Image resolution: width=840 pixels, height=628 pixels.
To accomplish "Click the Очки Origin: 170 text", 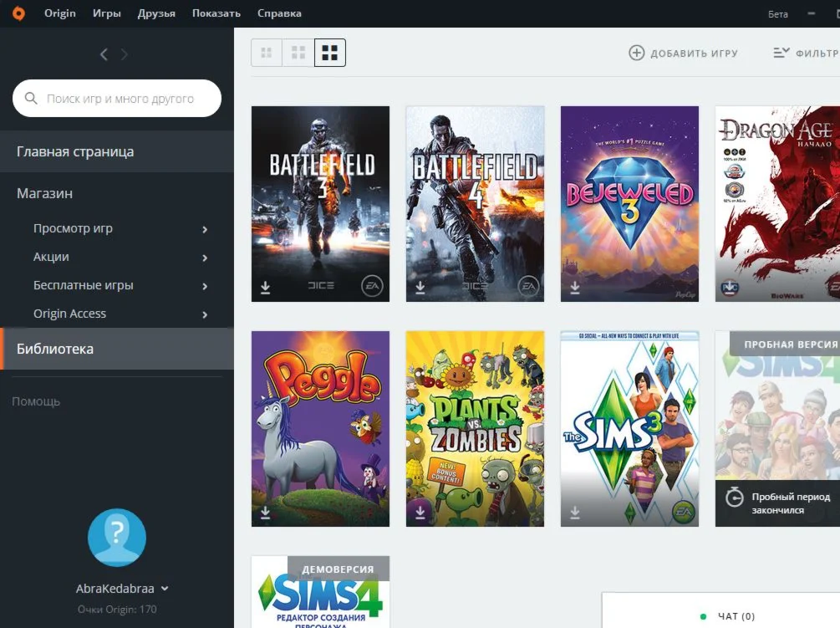I will coord(117,610).
